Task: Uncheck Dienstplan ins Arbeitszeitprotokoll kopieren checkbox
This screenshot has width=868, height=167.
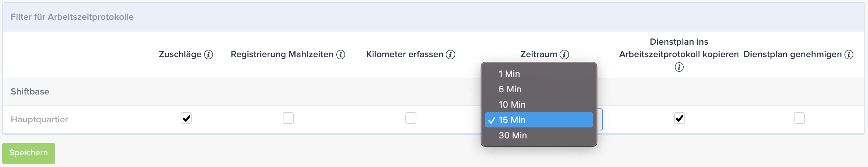Action: click(680, 118)
